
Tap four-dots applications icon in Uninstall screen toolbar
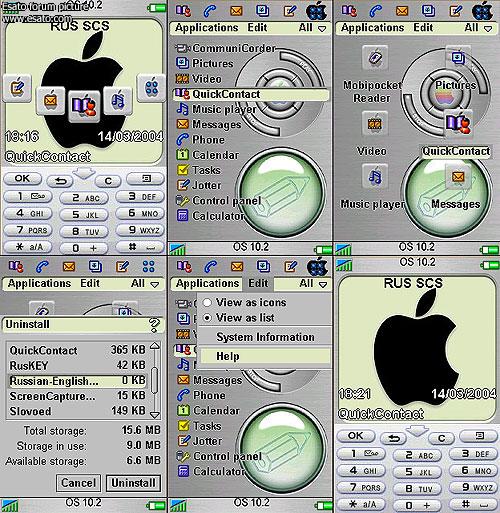pos(148,266)
